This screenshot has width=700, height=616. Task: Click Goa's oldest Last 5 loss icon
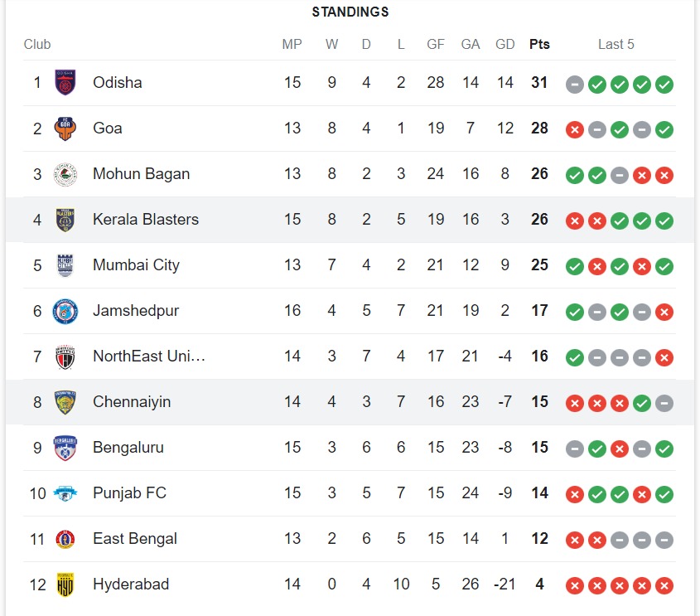(x=574, y=129)
